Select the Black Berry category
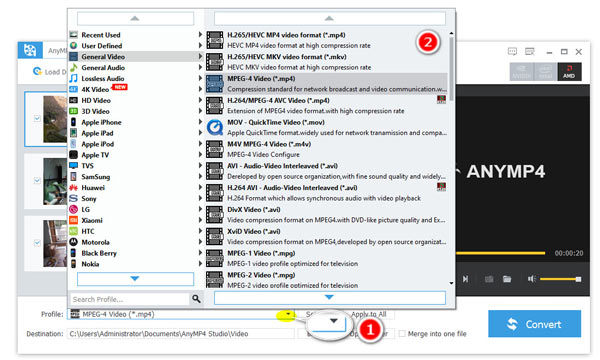 136,253
